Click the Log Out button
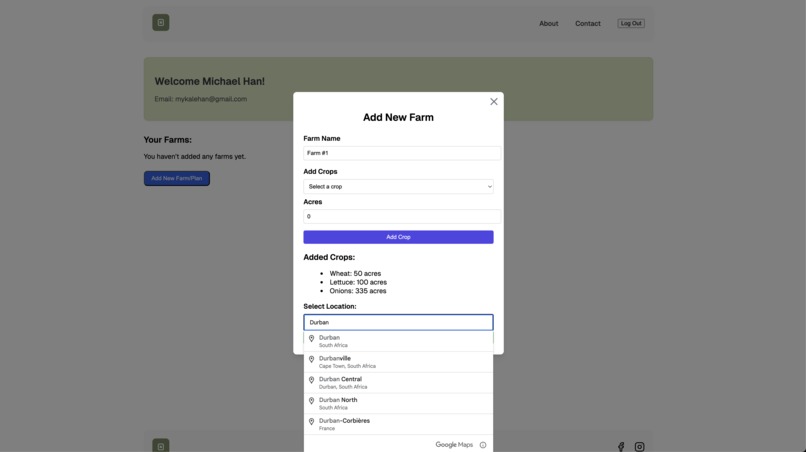Image resolution: width=806 pixels, height=452 pixels. point(631,23)
